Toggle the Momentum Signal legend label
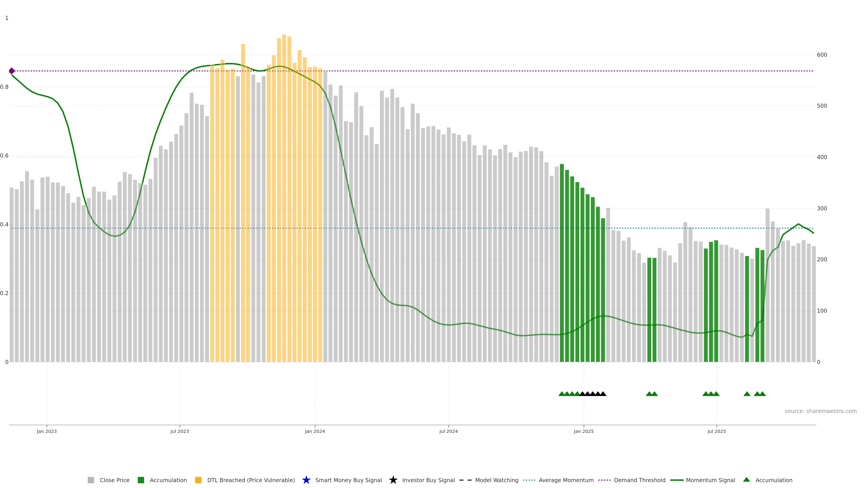The image size is (868, 488). coord(710,480)
